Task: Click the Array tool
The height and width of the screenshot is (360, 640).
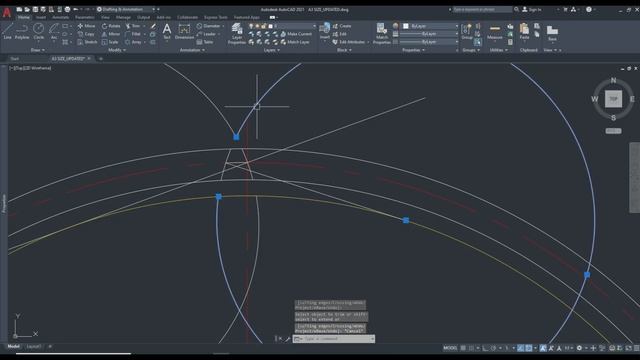Action: (x=133, y=42)
